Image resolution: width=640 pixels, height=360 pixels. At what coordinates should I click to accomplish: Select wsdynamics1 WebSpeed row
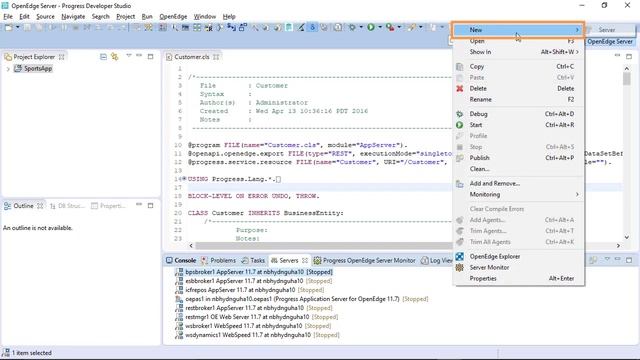pyautogui.click(x=262, y=335)
